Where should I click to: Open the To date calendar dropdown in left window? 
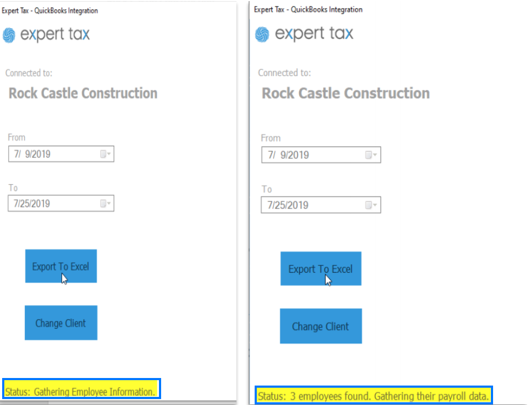coord(105,204)
